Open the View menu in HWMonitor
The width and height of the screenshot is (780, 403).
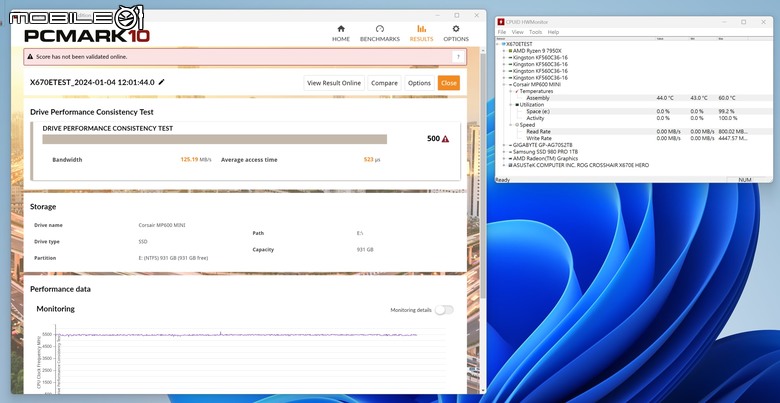(x=517, y=32)
